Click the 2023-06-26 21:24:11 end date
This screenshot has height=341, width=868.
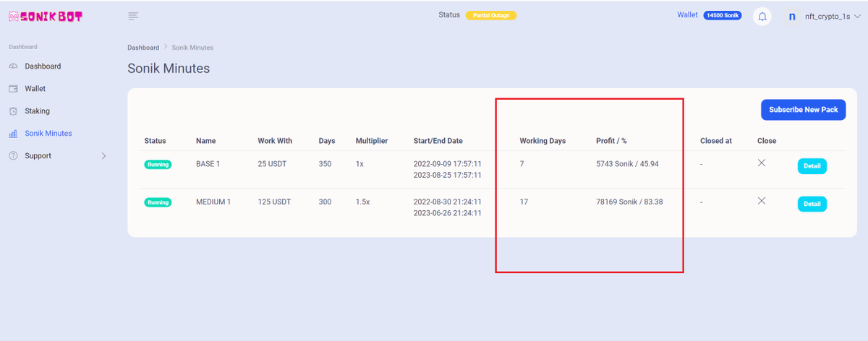[x=447, y=213]
